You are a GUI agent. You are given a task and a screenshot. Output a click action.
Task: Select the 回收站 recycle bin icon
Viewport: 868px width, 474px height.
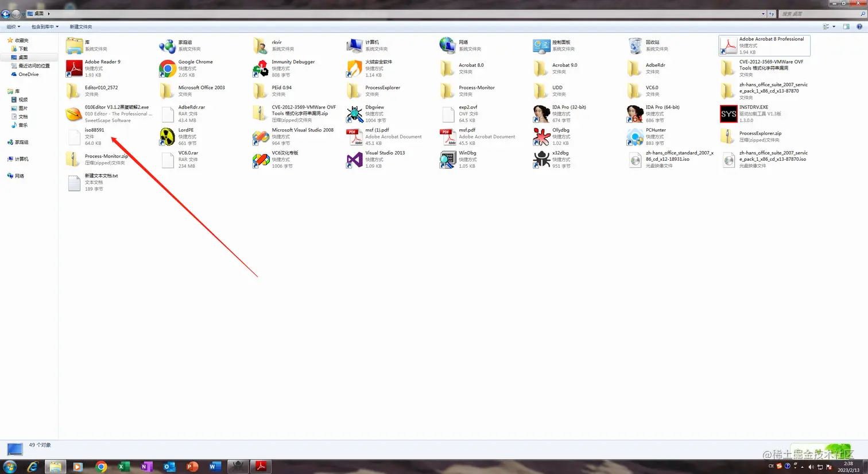click(635, 45)
